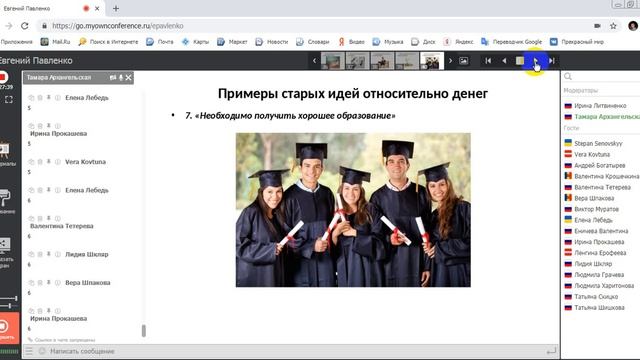Select the graduates slide thumbnail
Screen dimensions: 640x360
click(432, 61)
